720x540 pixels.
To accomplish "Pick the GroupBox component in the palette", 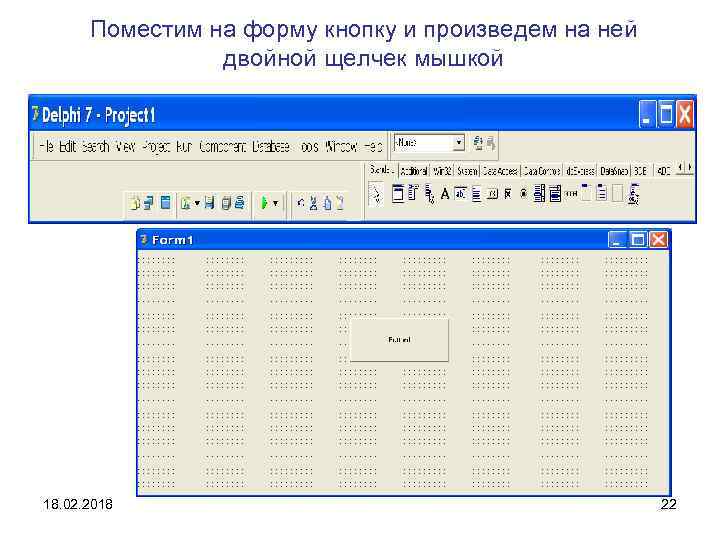I will coord(586,192).
